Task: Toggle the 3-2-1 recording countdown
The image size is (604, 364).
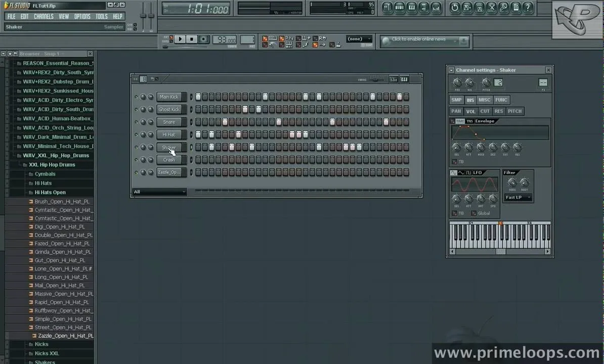Action: tap(282, 38)
